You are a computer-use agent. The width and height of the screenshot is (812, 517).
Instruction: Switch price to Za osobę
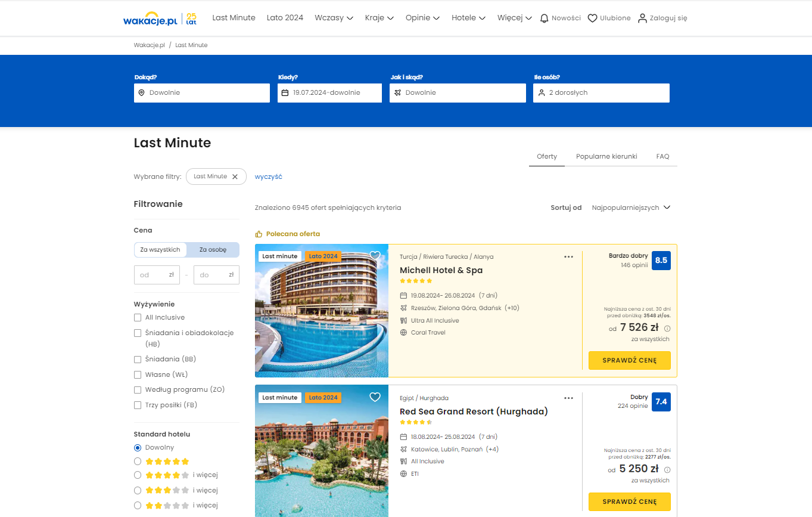213,250
